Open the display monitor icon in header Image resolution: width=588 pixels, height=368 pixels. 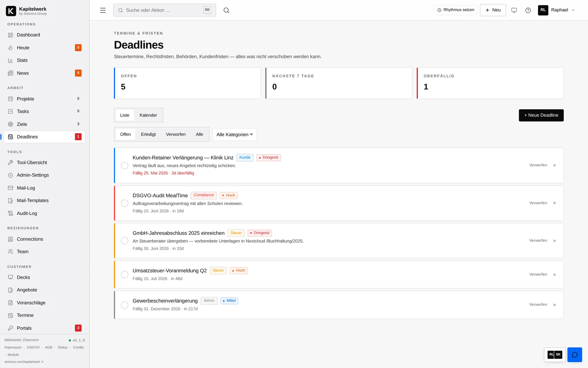point(514,10)
